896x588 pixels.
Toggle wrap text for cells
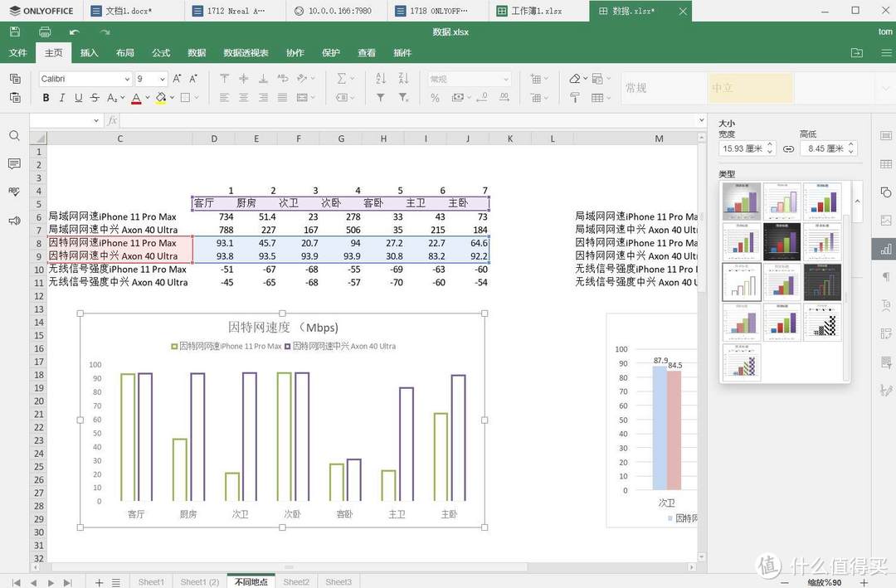282,78
